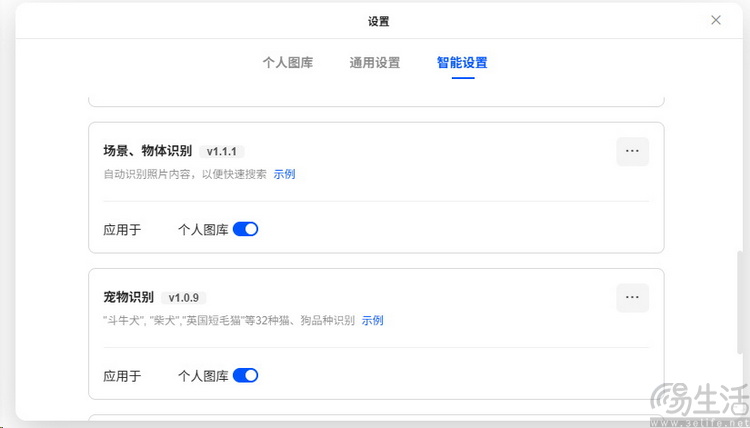Open the scene and object recognition more options menu
This screenshot has height=428, width=750.
coord(632,151)
